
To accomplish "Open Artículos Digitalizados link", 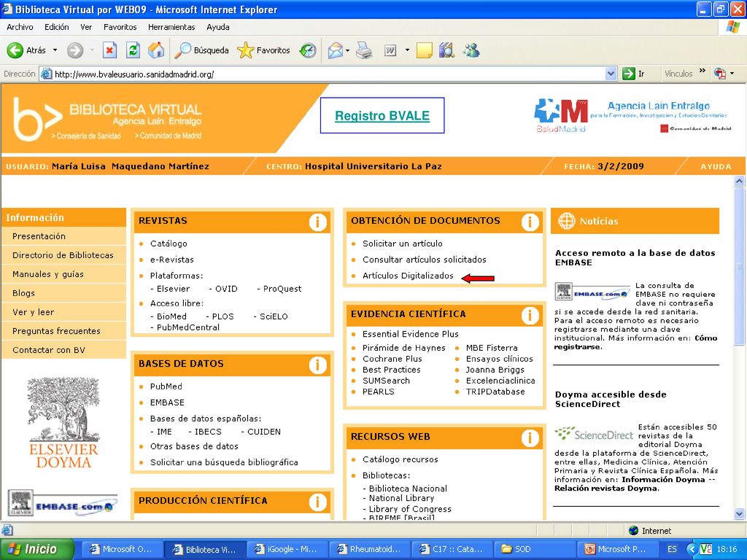I will 408,276.
